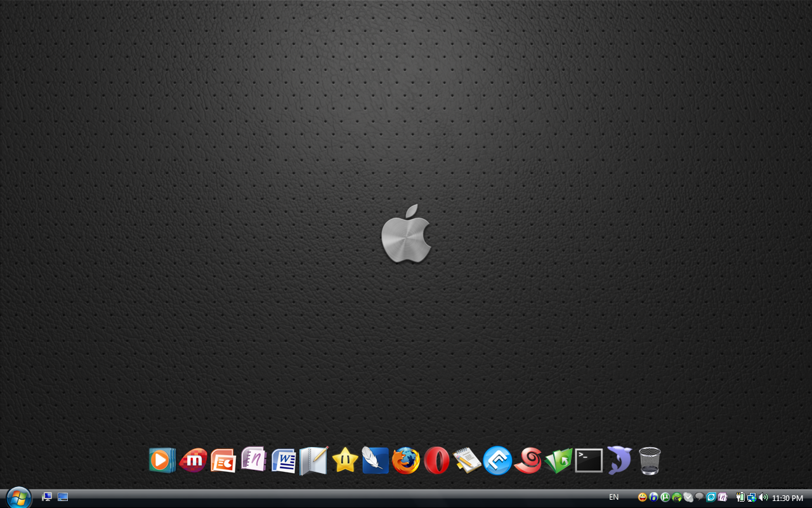This screenshot has height=508, width=812.
Task: Open Microsoft Word from the dock
Action: (x=284, y=460)
